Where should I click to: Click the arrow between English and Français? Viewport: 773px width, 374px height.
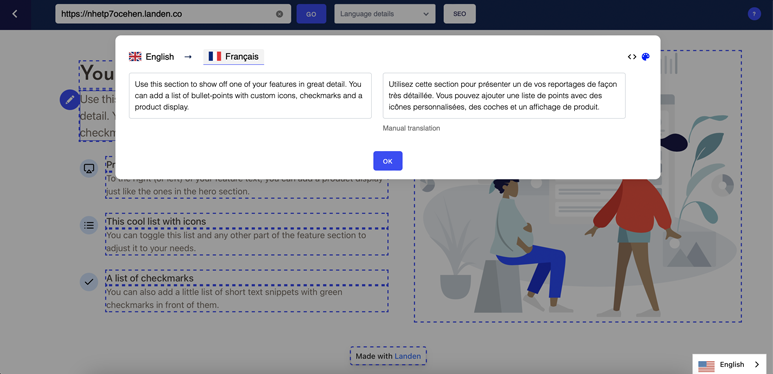(x=188, y=57)
